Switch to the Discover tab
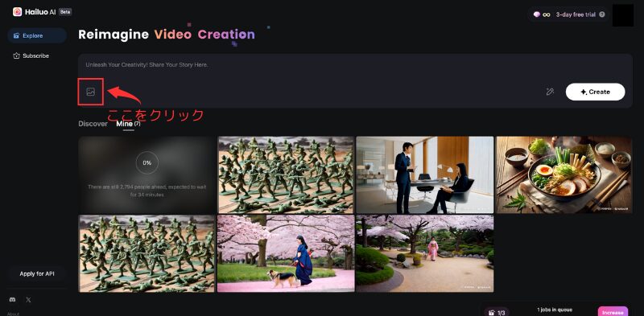Screen dimensions: 644x316 pos(93,124)
